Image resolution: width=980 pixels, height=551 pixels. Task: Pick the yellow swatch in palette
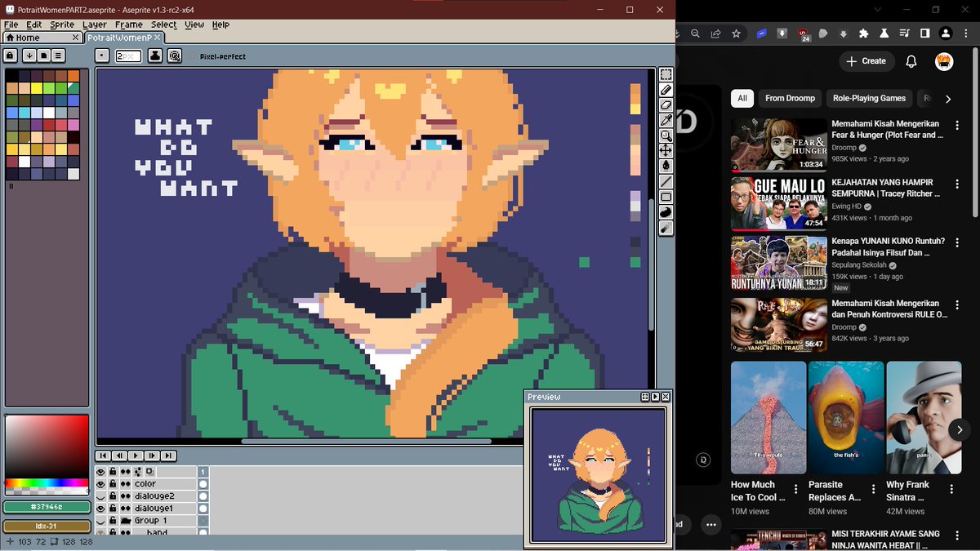(x=37, y=88)
